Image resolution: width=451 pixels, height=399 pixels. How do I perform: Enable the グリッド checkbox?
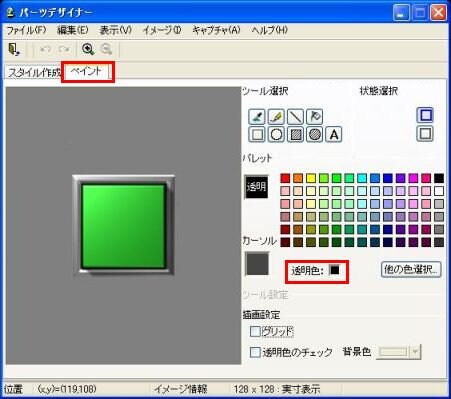255,331
